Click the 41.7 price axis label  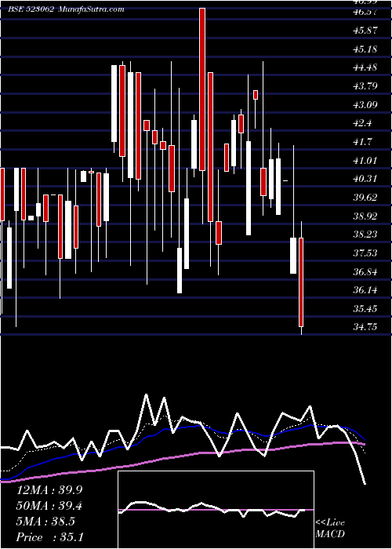point(362,142)
